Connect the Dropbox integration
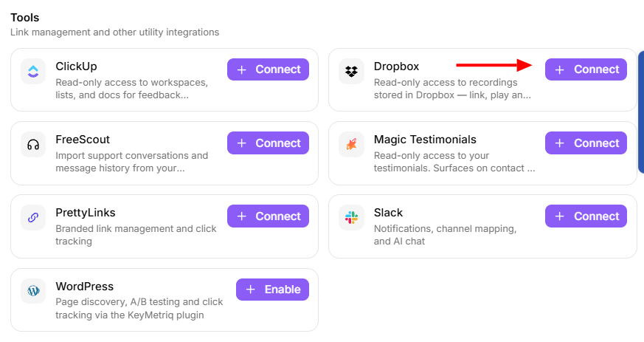 586,69
